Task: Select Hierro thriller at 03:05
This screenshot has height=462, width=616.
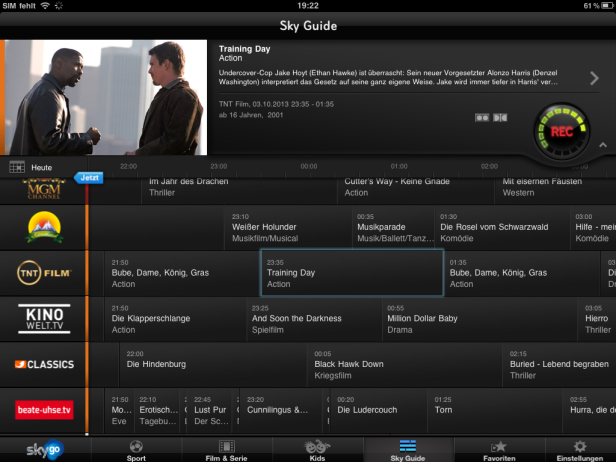Action: pyautogui.click(x=597, y=319)
